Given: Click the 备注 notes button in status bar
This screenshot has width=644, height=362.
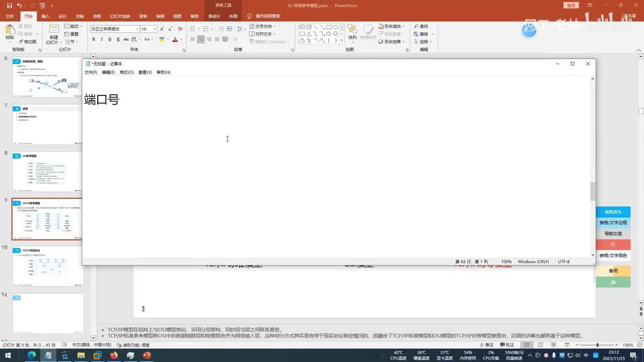Looking at the screenshot, I should (x=486, y=345).
